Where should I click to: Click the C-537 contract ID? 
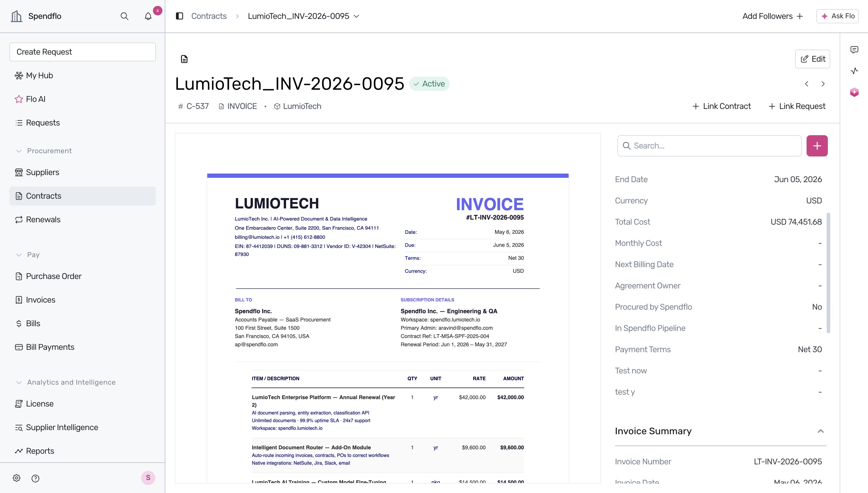click(x=194, y=106)
